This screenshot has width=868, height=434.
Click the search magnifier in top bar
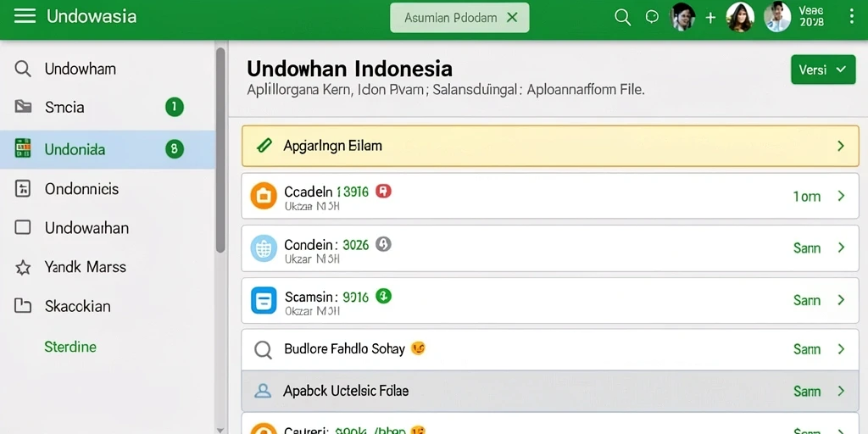623,17
